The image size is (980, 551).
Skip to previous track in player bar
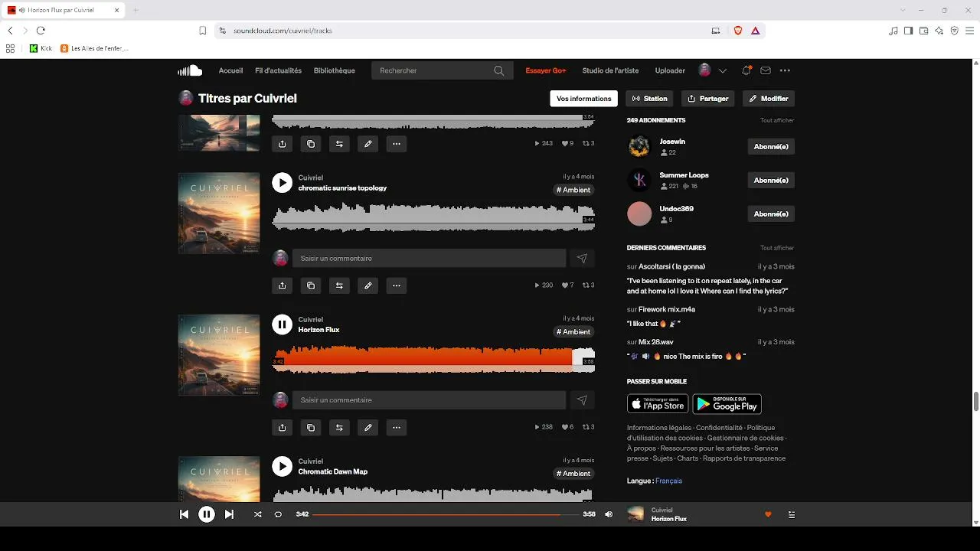click(184, 514)
